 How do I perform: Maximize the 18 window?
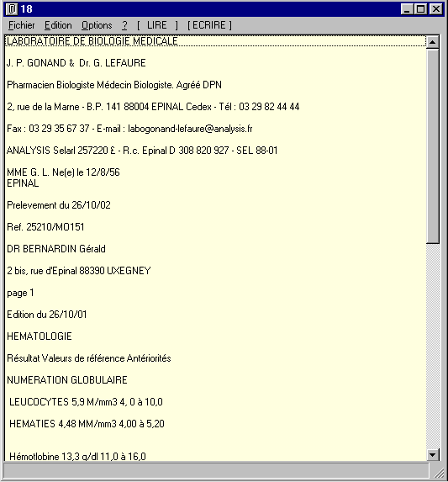pyautogui.click(x=420, y=9)
